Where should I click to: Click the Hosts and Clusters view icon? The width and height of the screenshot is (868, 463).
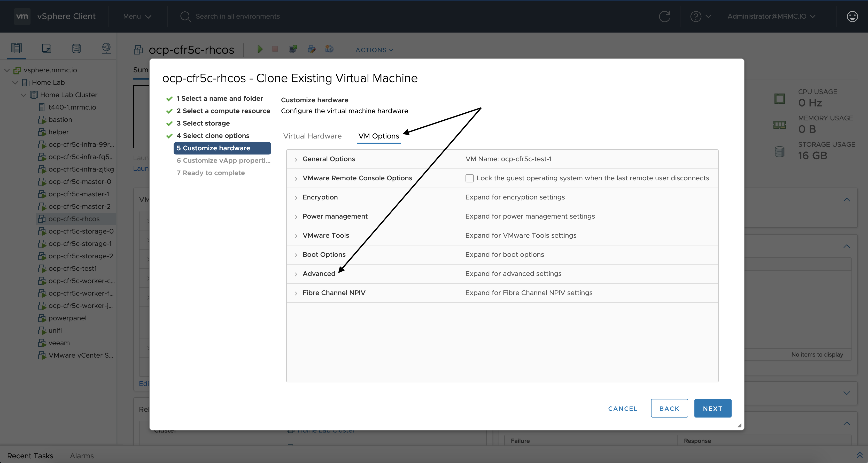(x=17, y=48)
